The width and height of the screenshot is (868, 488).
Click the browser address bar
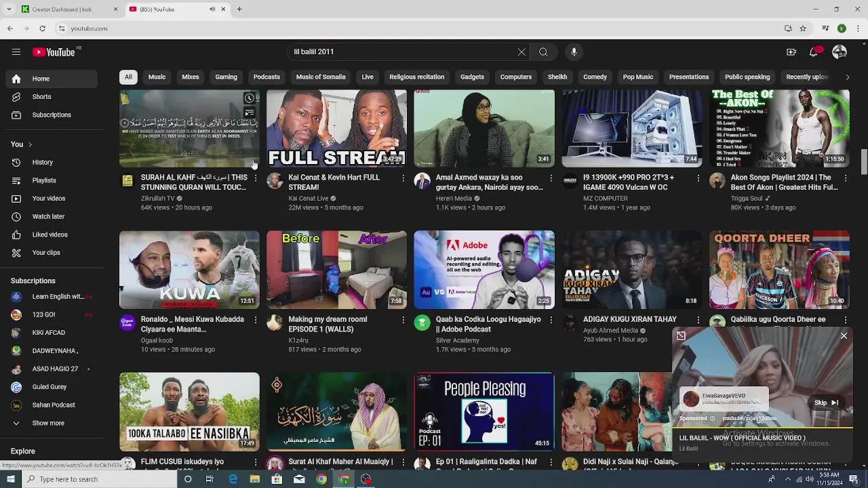pos(420,28)
